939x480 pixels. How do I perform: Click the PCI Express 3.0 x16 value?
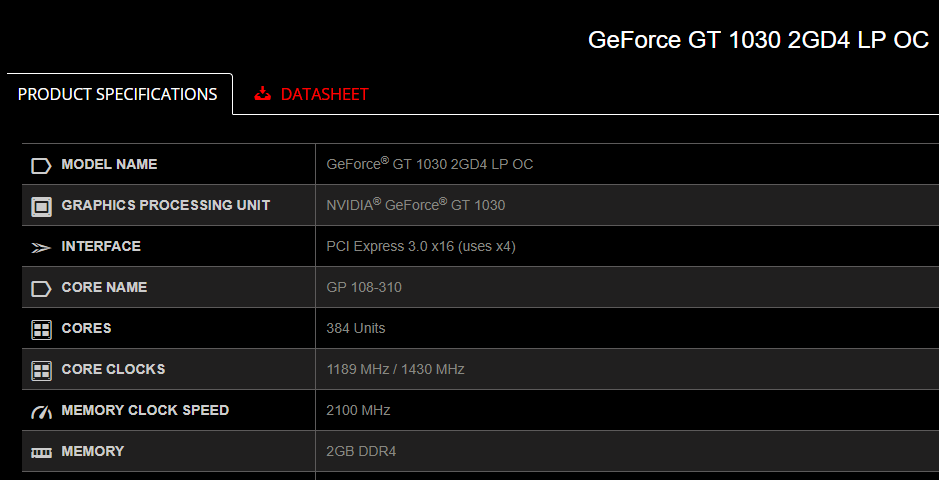[421, 246]
